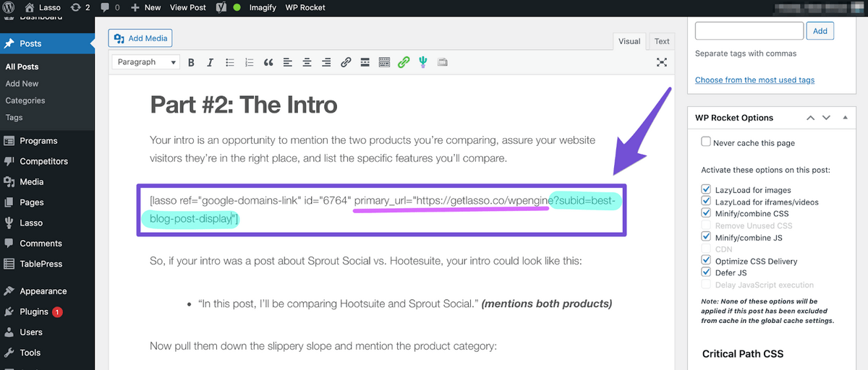Open Tools in the sidebar
Image resolution: width=868 pixels, height=370 pixels.
pyautogui.click(x=47, y=353)
